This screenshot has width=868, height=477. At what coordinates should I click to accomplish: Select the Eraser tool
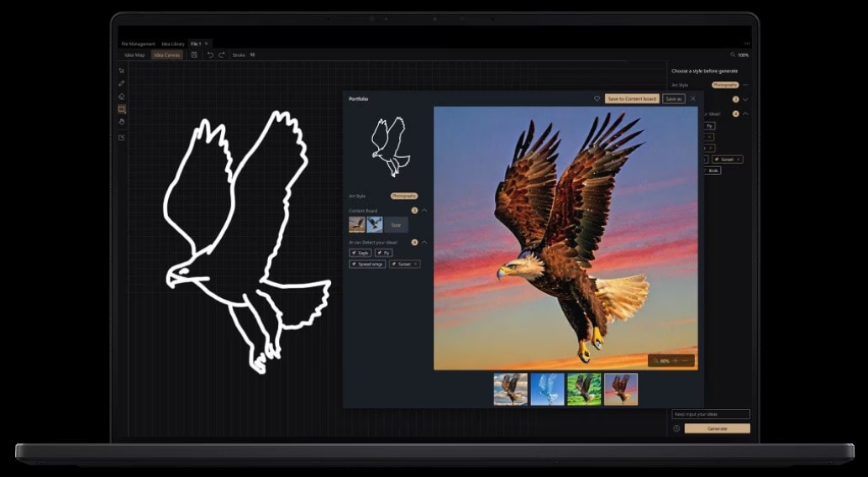tap(122, 96)
